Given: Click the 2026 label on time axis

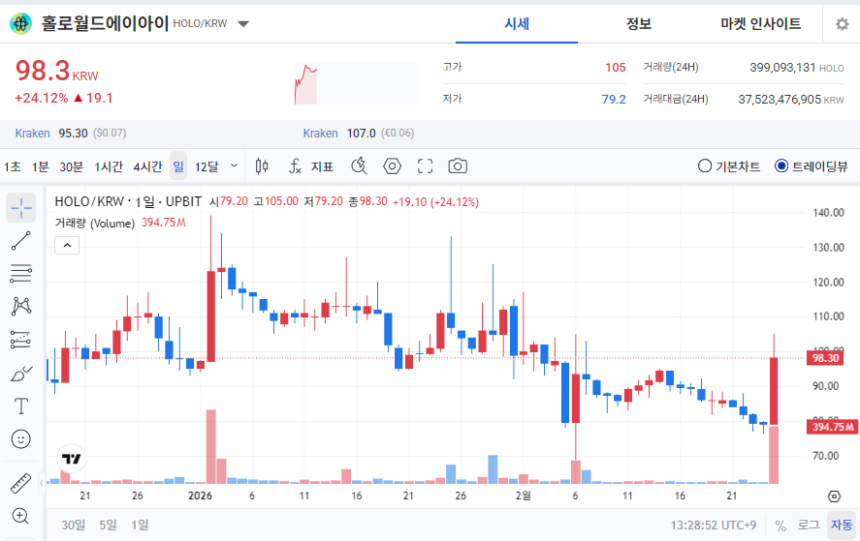Looking at the screenshot, I should coord(200,496).
